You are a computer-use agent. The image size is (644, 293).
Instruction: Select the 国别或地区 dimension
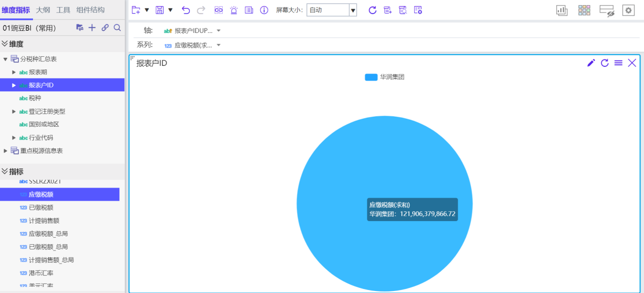pyautogui.click(x=44, y=124)
